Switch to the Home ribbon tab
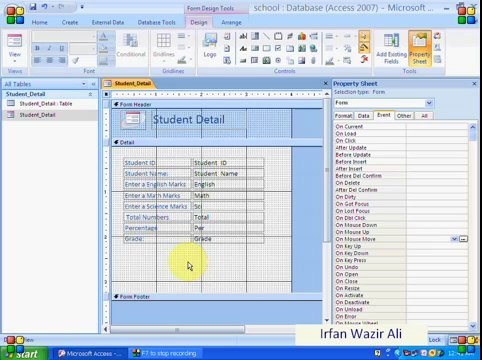 coord(39,22)
